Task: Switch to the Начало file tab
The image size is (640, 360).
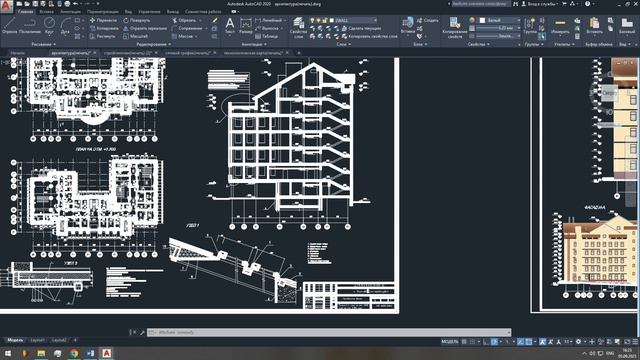Action: click(x=17, y=53)
